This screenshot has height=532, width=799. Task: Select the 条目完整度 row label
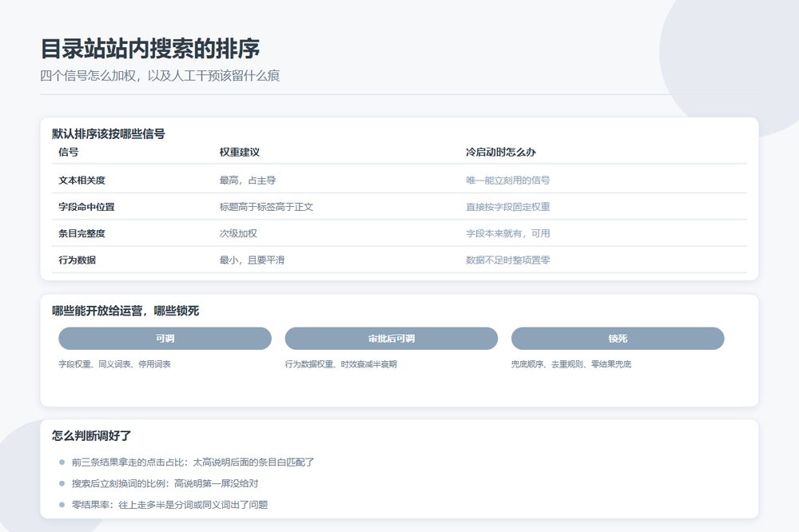81,233
